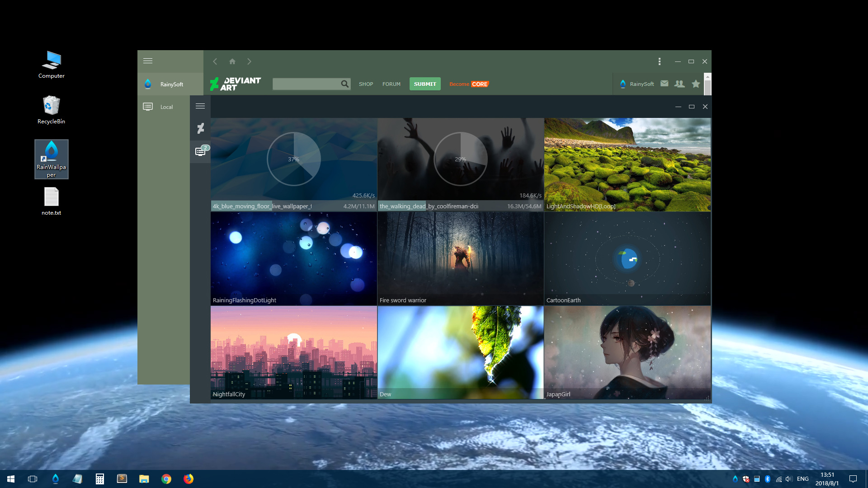Click the DeviantArt home icon

(232, 61)
